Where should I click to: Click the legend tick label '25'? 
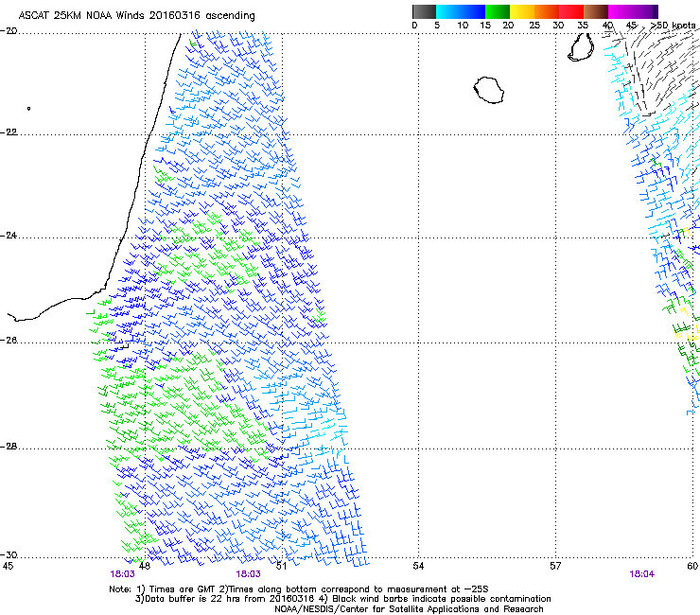[x=534, y=26]
